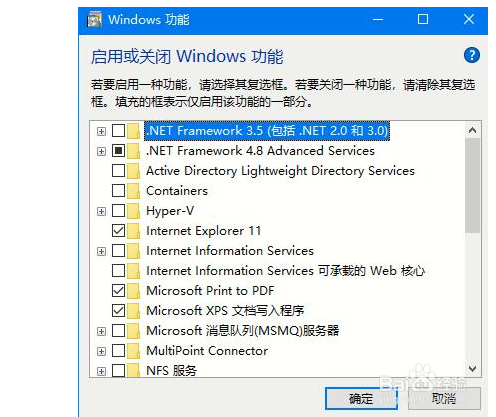496x417 pixels.
Task: Click folder icon beside Microsoft Print to PDF
Action: click(133, 291)
